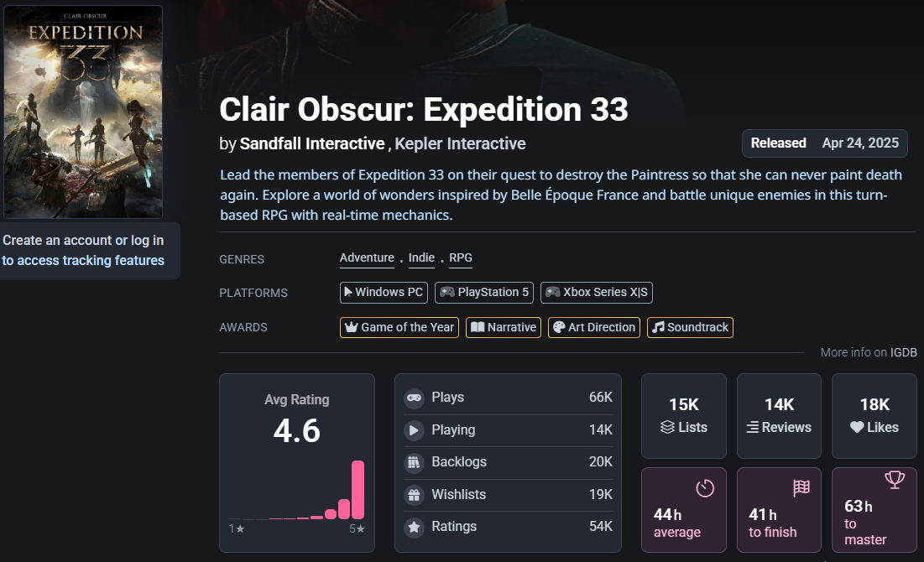This screenshot has width=924, height=562.
Task: Click the Expedition 33 cover art thumbnail
Action: click(83, 112)
